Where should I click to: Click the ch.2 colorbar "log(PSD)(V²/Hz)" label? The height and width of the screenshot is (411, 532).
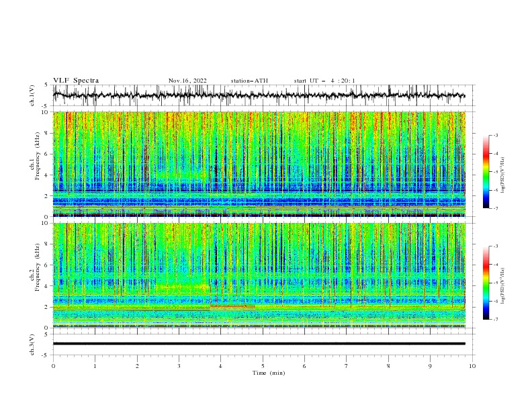(x=503, y=286)
